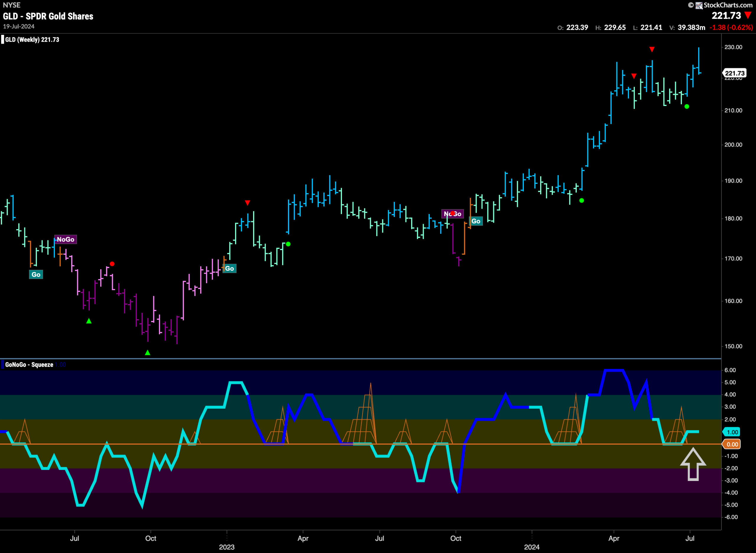Click the green up triangle near 150.00
This screenshot has height=553, width=756.
pos(148,353)
